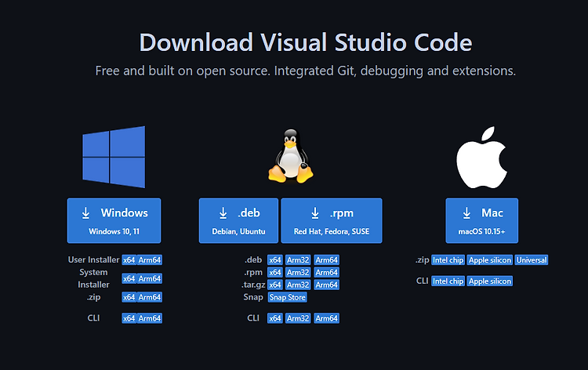Click the download arrow on the .deb button
Viewport: 588px width, 370px height.
click(223, 213)
